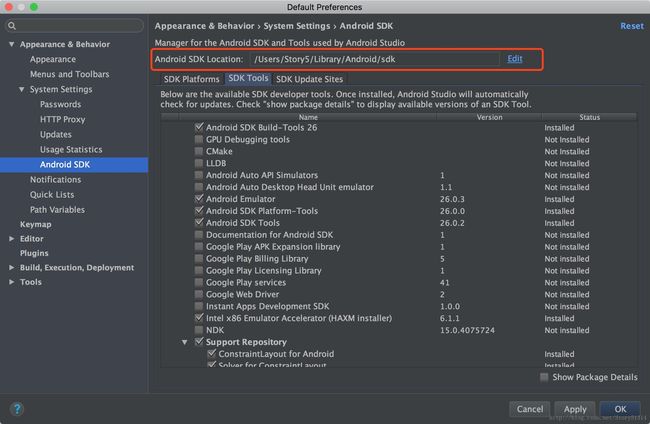
Task: Toggle the Support Repository checkbox
Action: pos(199,342)
